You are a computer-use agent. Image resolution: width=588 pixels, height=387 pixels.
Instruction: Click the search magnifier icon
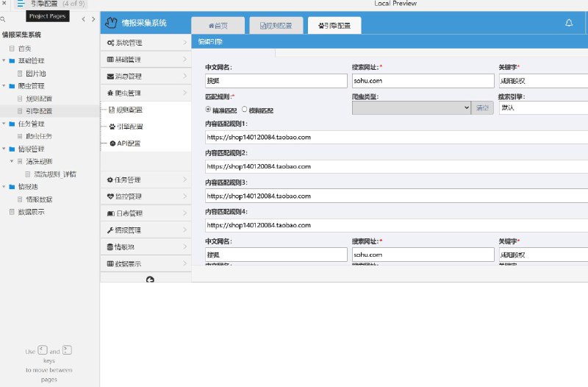click(x=3, y=19)
